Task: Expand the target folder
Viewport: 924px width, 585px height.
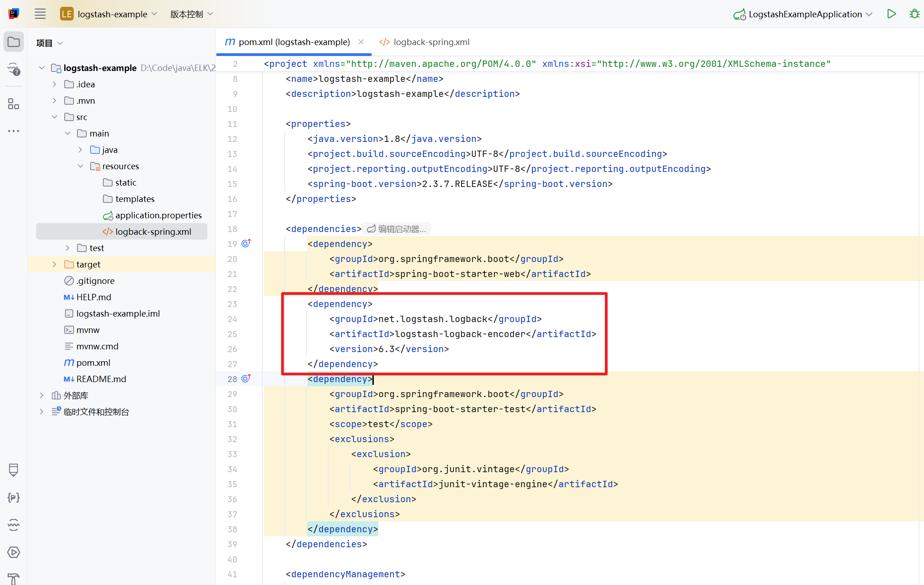Action: (x=55, y=264)
